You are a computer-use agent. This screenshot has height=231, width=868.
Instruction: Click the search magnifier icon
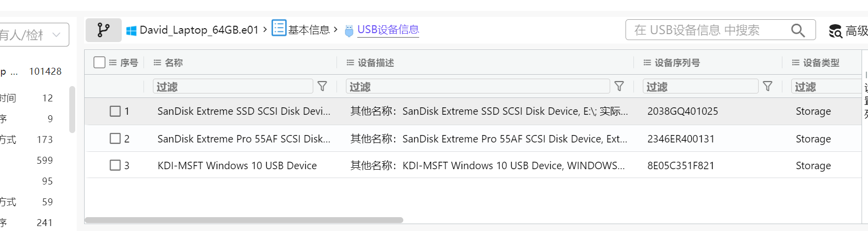click(x=798, y=30)
